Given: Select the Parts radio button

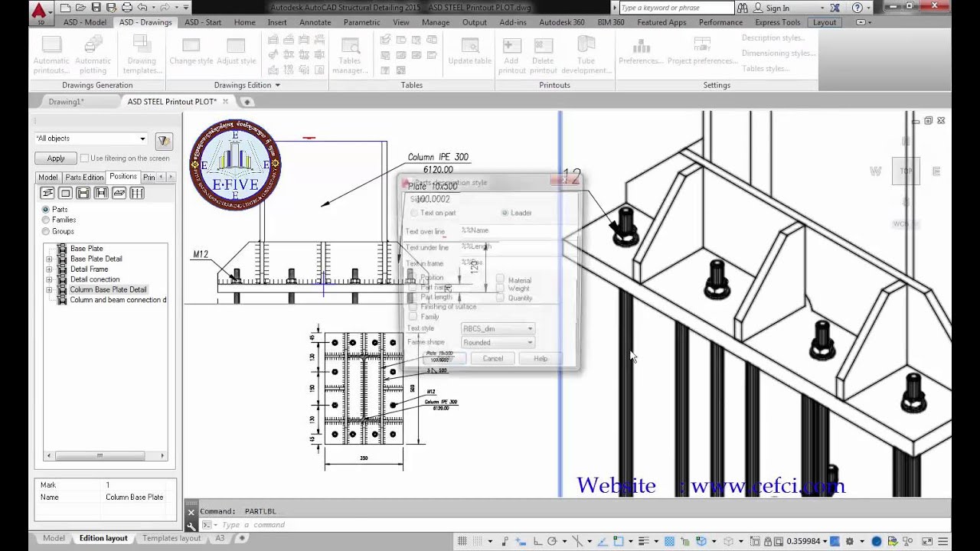Looking at the screenshot, I should 46,210.
